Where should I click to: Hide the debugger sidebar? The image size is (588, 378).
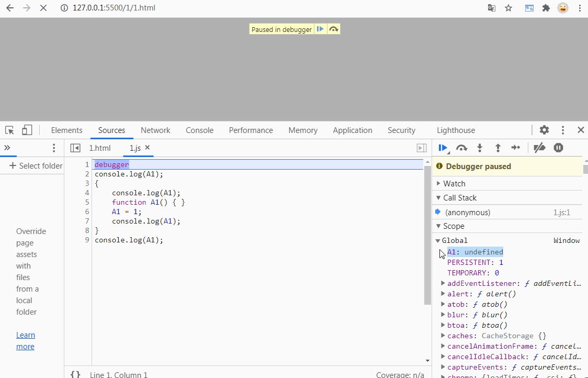point(422,148)
